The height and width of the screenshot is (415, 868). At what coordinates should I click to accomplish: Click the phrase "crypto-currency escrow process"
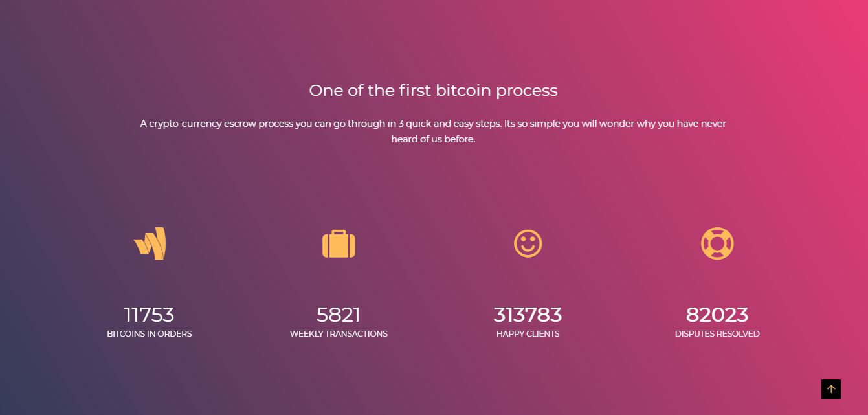click(x=221, y=124)
